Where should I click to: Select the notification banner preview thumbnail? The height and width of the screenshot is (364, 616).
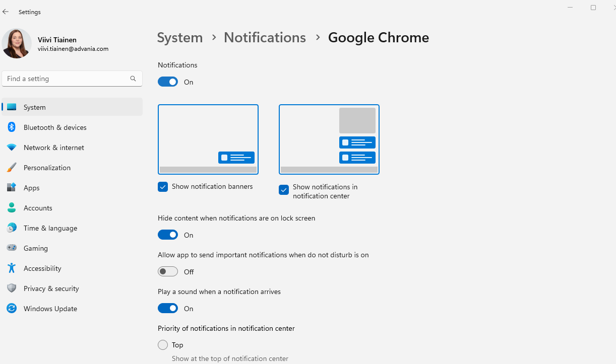click(208, 139)
